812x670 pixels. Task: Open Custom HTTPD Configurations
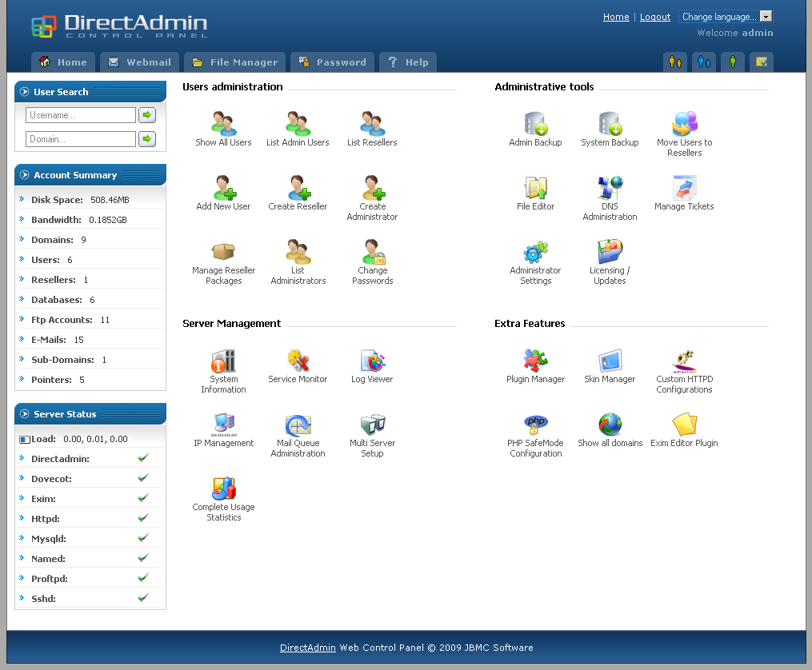[x=684, y=371]
